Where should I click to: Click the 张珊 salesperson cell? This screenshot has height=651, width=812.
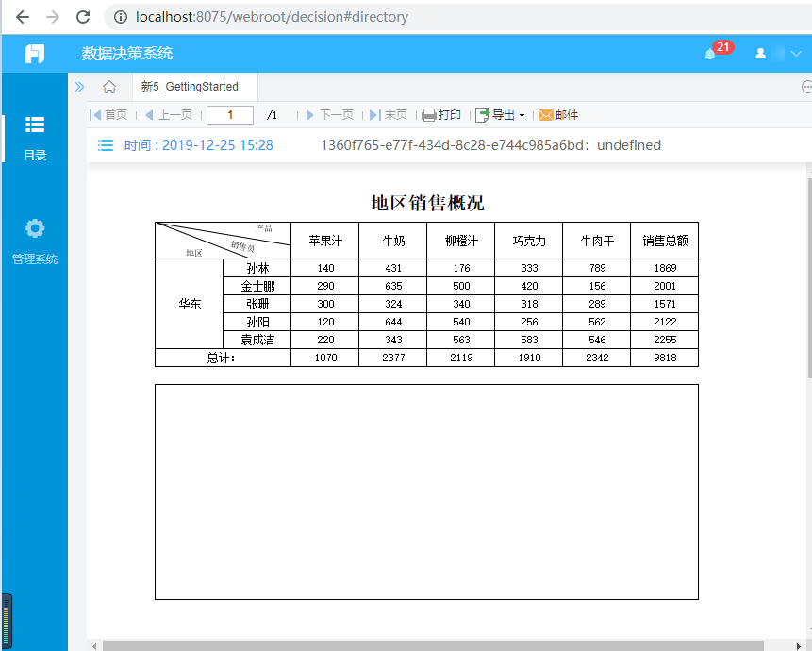257,304
